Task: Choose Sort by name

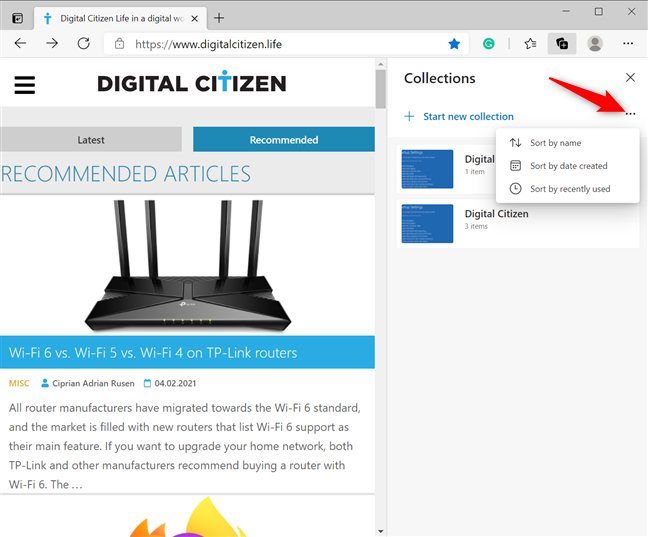Action: coord(567,143)
